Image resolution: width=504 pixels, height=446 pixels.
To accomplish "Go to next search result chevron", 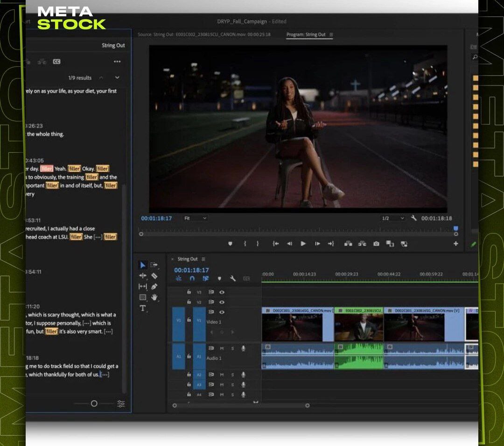I will tap(117, 78).
